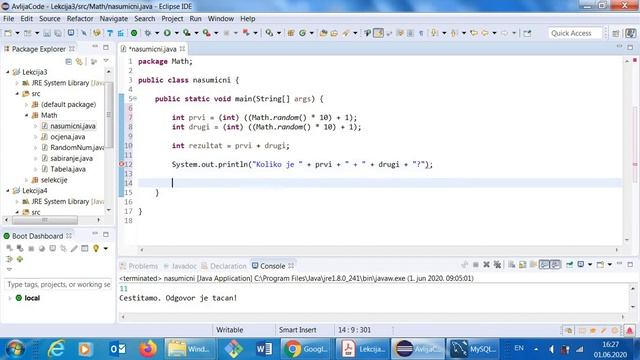Image resolution: width=640 pixels, height=360 pixels.
Task: Maximize the editor area
Action: click(x=630, y=48)
